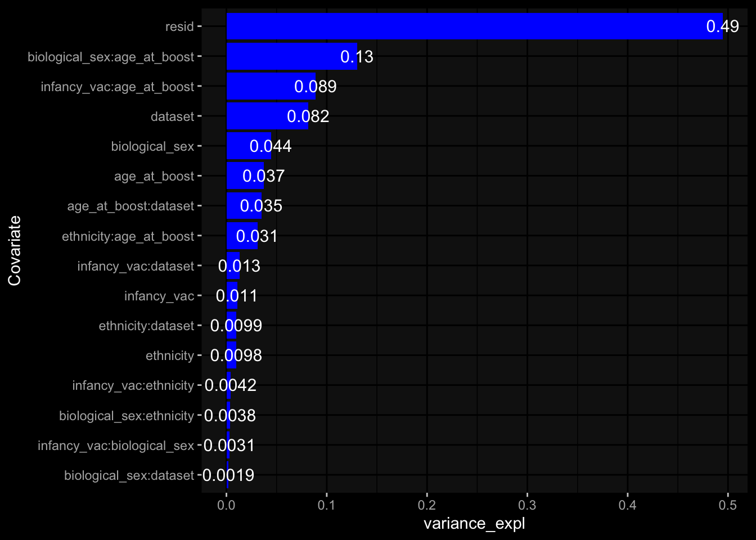Click the 0.0098 value label
The image size is (756, 540).
point(236,355)
